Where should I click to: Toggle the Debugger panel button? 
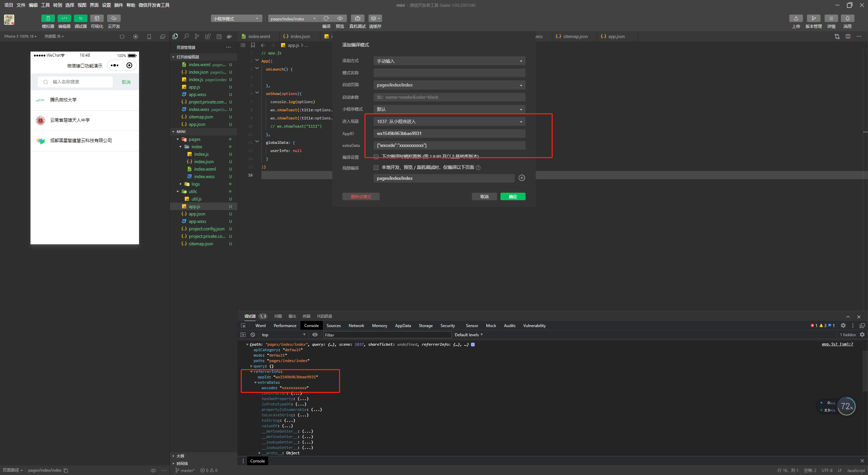pos(80,18)
